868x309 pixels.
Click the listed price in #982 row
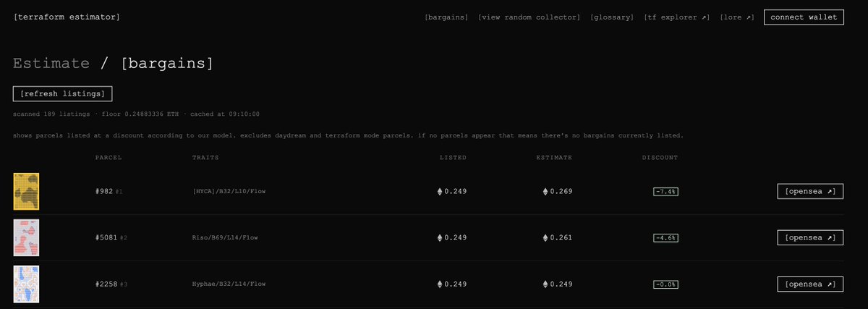(x=456, y=192)
